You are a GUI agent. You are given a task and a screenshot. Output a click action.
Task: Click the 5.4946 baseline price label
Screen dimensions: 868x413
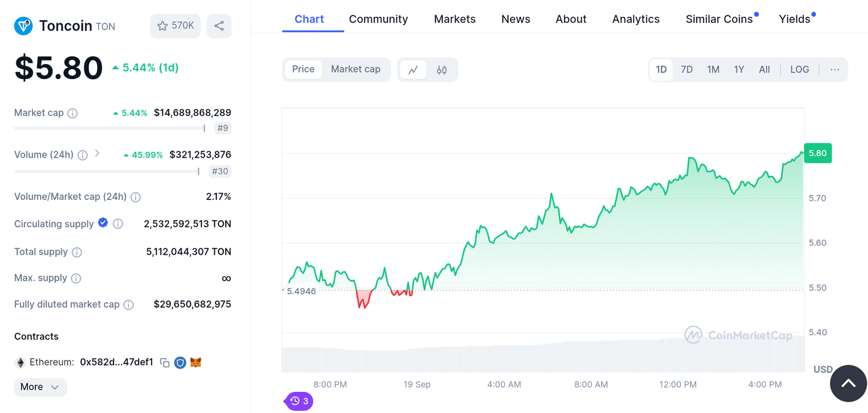[301, 292]
